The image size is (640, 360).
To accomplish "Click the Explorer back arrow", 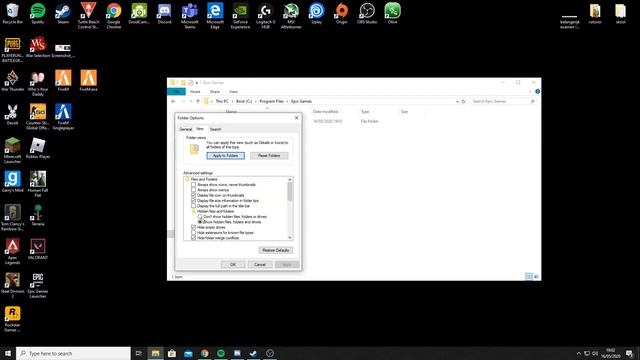I will [x=173, y=101].
